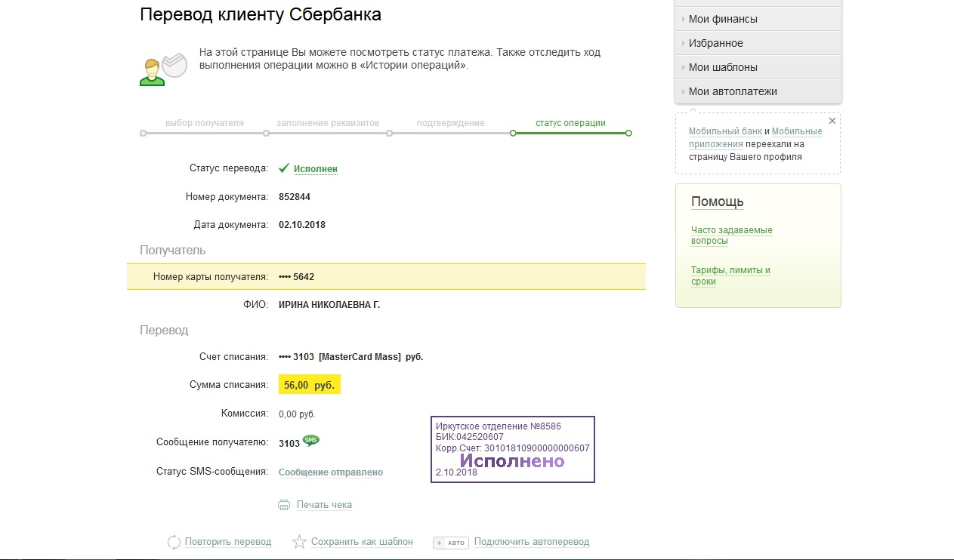Click the Sberbank client transfer icon

coord(163,70)
